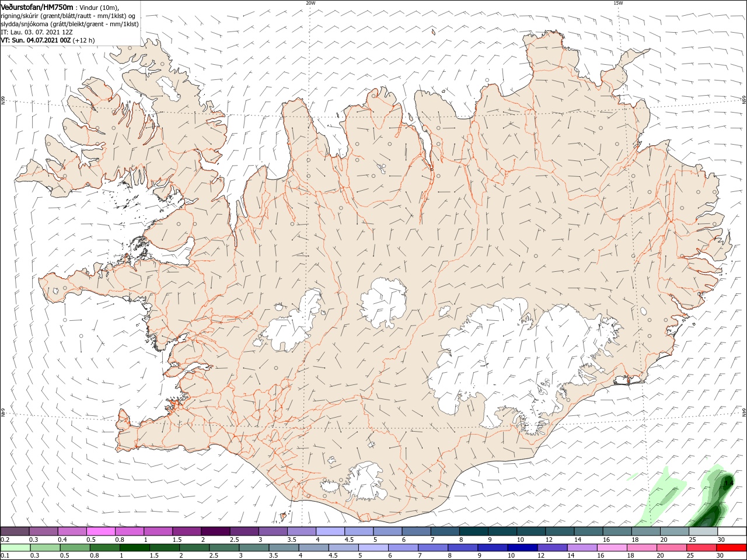Screen dimensions: 747x560
Task: Select the dark green 1 swatch in the lower legend
Action: pyautogui.click(x=135, y=548)
